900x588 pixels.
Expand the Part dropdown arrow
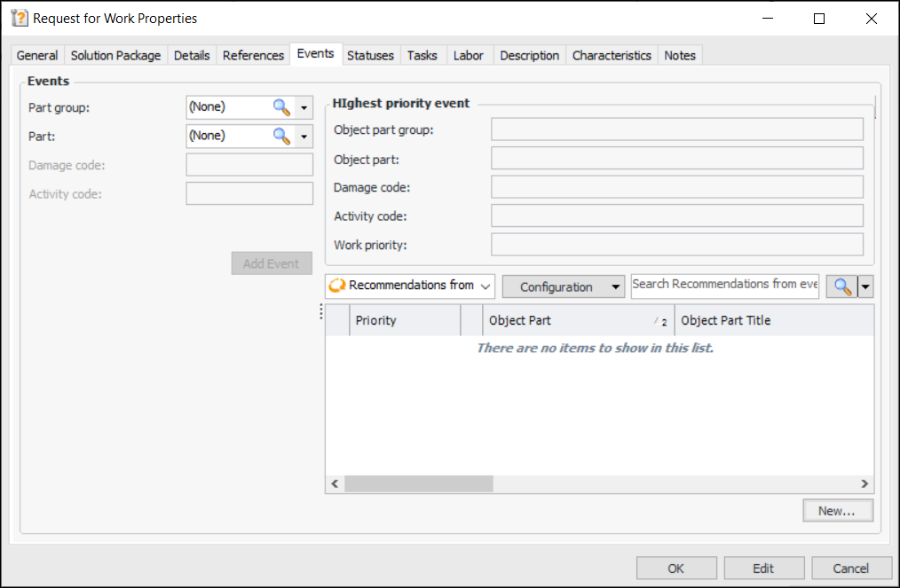coord(304,136)
